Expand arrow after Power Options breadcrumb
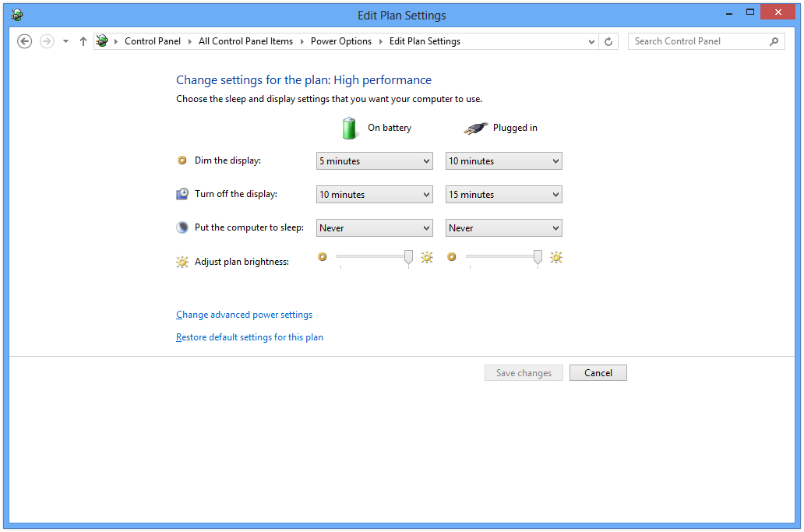This screenshot has width=804, height=532. tap(381, 41)
